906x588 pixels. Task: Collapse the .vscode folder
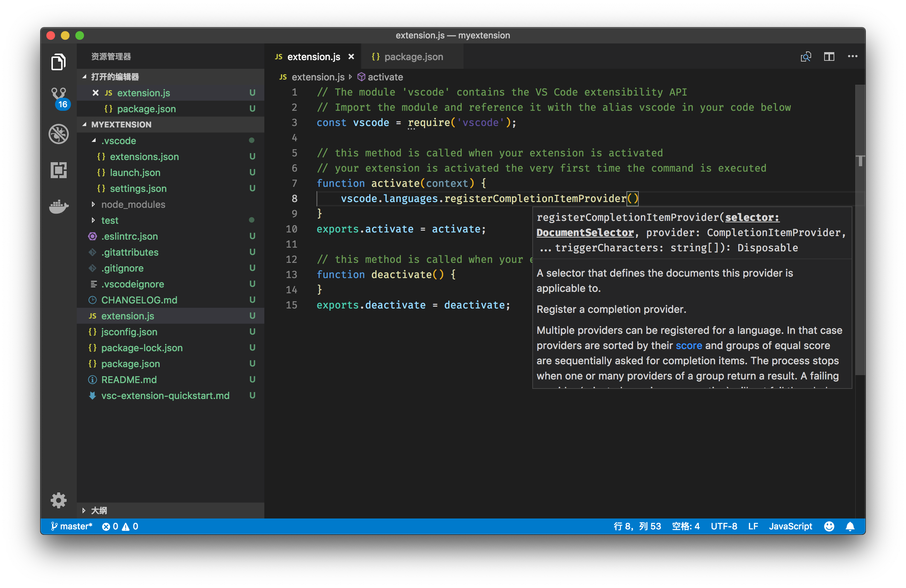(x=118, y=141)
